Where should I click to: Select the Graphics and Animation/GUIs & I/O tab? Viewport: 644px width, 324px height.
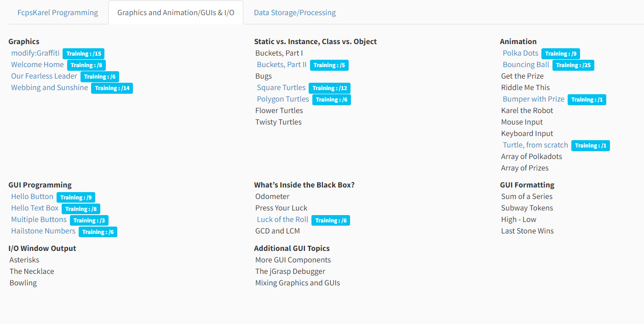point(176,12)
